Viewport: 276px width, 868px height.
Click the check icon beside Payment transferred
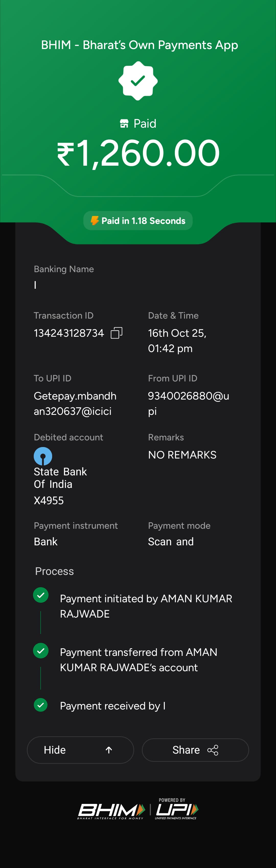(x=41, y=650)
